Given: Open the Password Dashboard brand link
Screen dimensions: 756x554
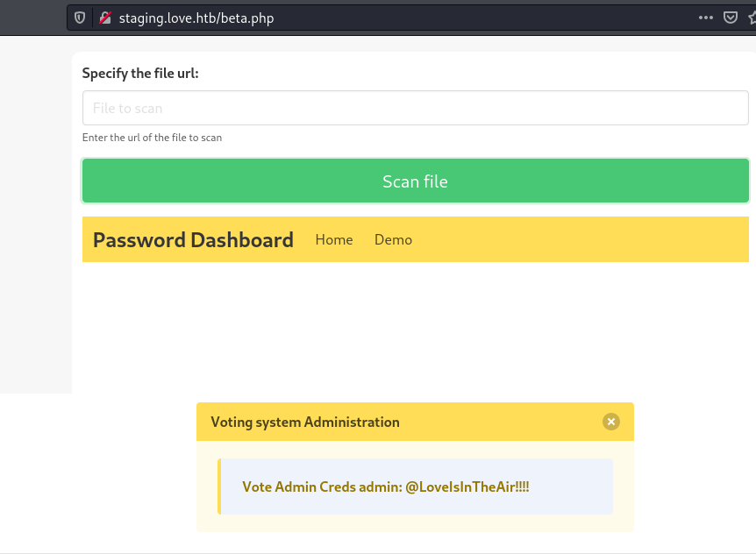Looking at the screenshot, I should pyautogui.click(x=193, y=240).
